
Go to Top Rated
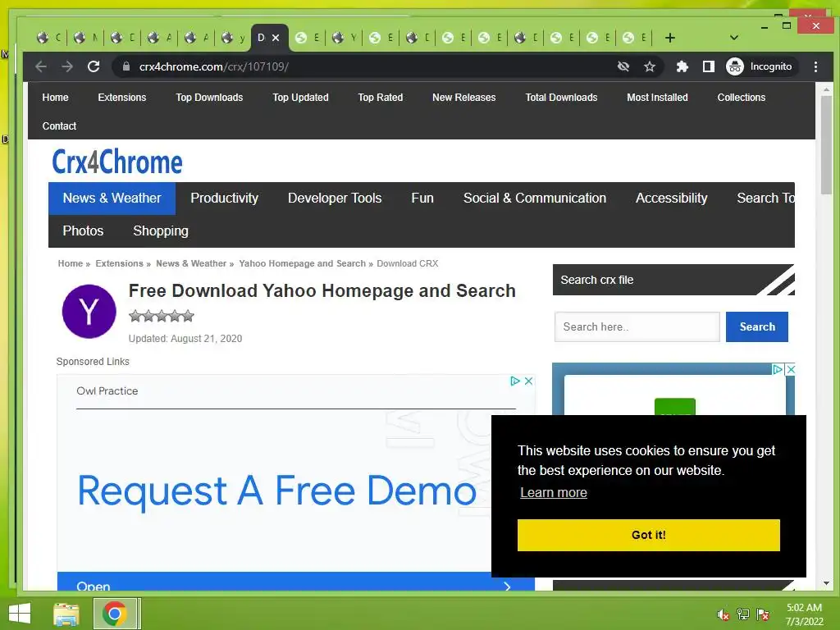[x=381, y=98]
